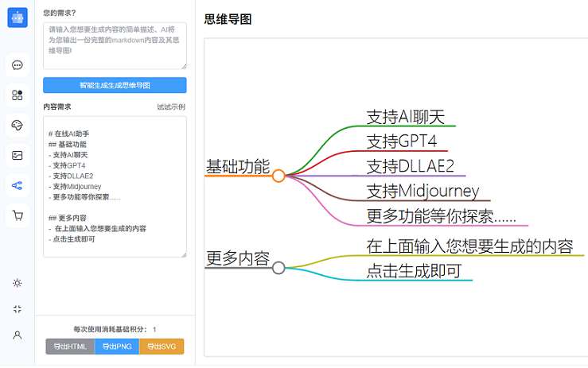Click the collapse fullscreen icon
Viewport: 588px width, 368px height.
18,309
